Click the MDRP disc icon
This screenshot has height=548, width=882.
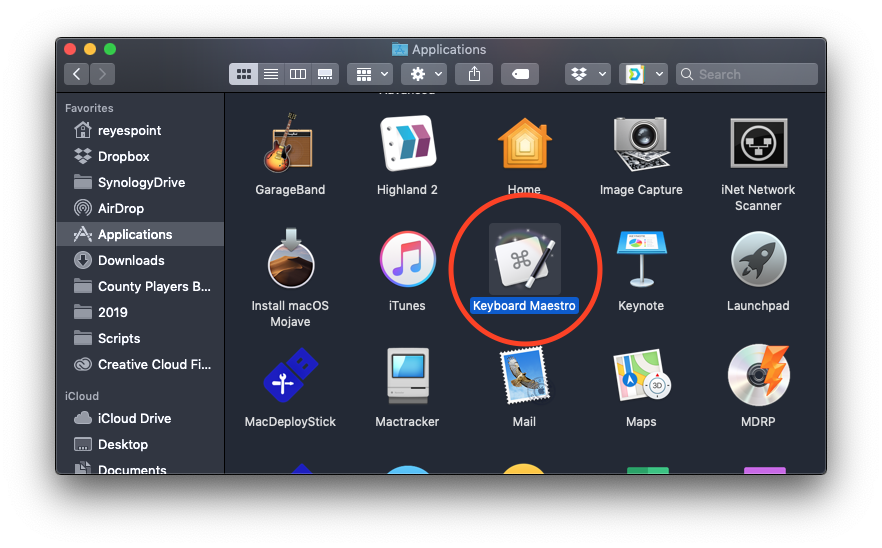(758, 375)
